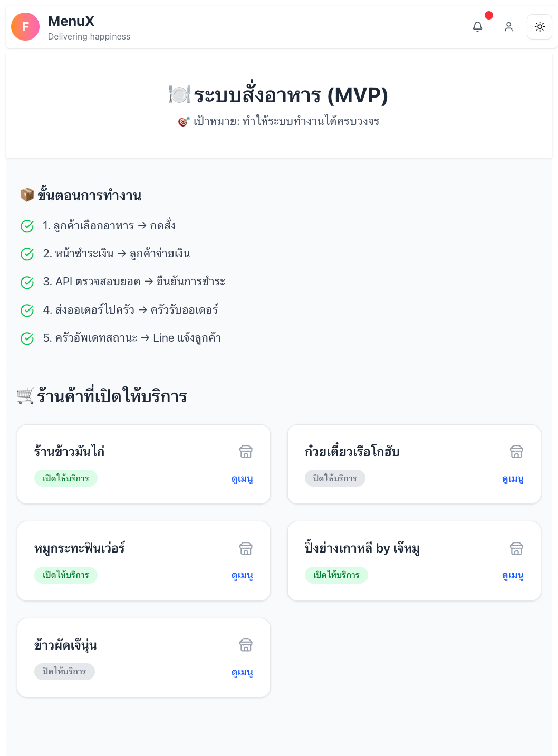Open ดูเมนู link for ก๋วยเตี๋ยวเรือโกฮับ
Viewport: 558px width, 756px height.
click(x=513, y=479)
